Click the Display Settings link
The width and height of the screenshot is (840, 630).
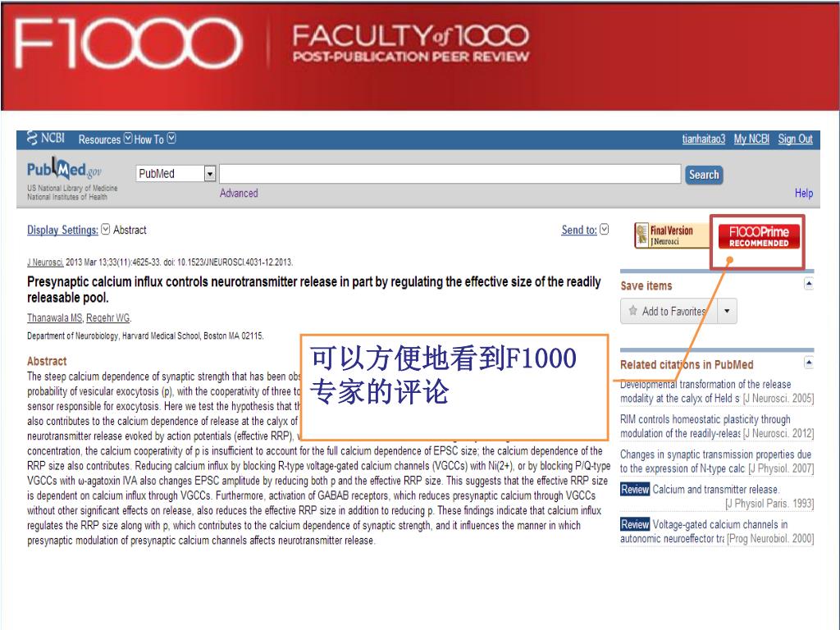(x=62, y=230)
